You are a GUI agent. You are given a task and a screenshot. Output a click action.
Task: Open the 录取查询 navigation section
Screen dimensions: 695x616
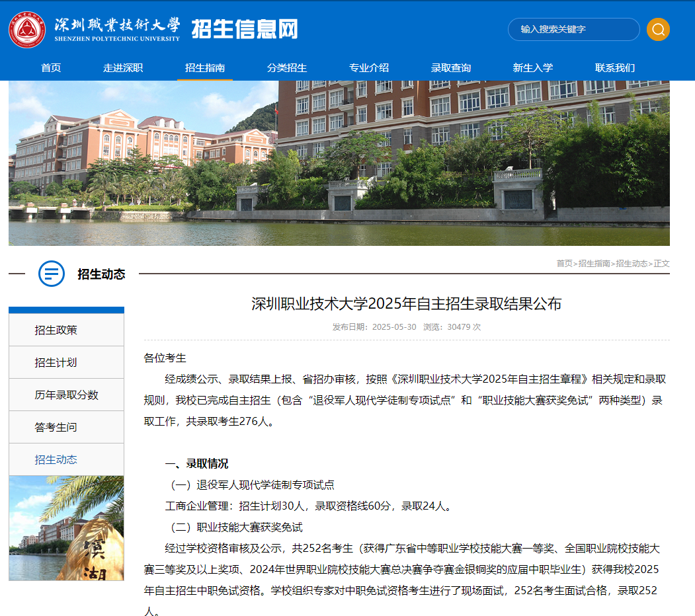coord(451,67)
